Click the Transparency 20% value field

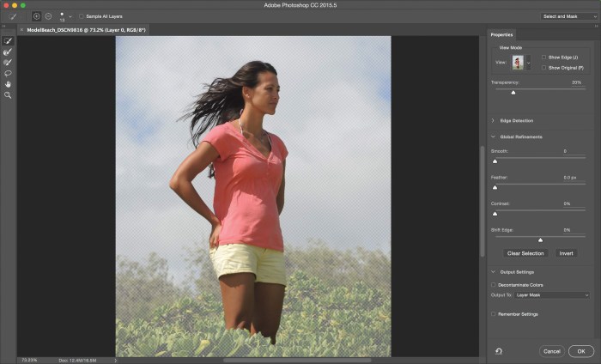[x=576, y=82]
